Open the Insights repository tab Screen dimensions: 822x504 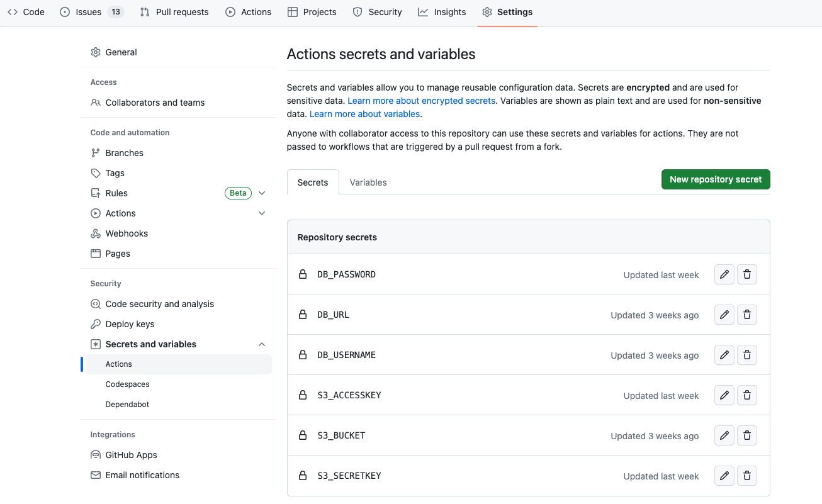(x=442, y=12)
